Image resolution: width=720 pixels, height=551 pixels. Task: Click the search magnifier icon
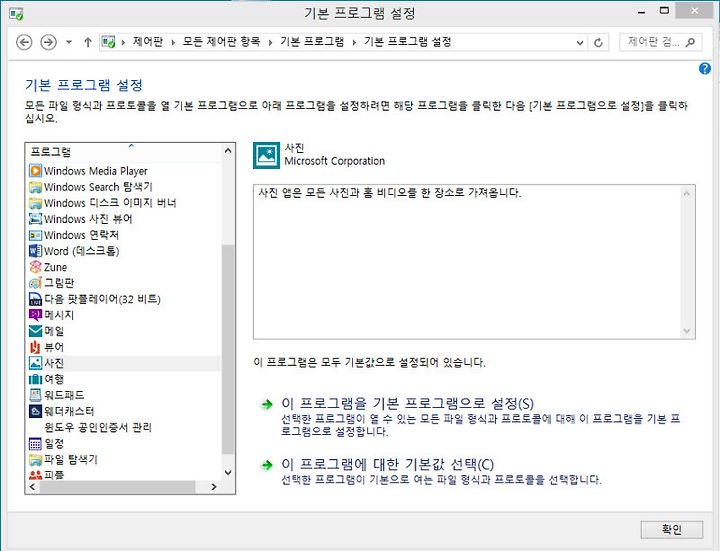point(690,42)
